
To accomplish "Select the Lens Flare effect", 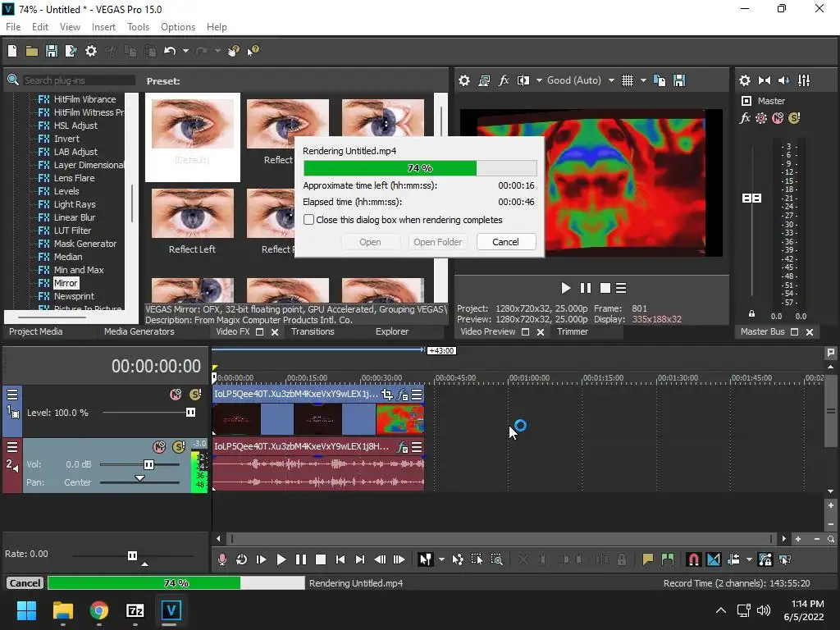I will (x=74, y=178).
